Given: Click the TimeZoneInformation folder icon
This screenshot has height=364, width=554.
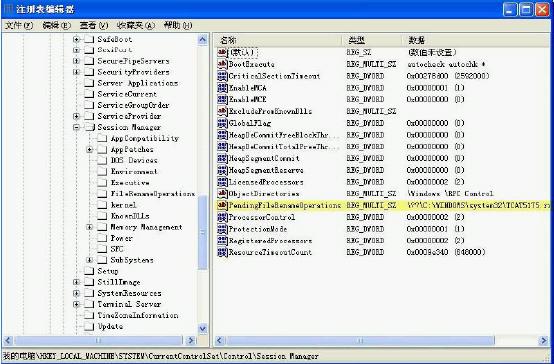Looking at the screenshot, I should (89, 315).
